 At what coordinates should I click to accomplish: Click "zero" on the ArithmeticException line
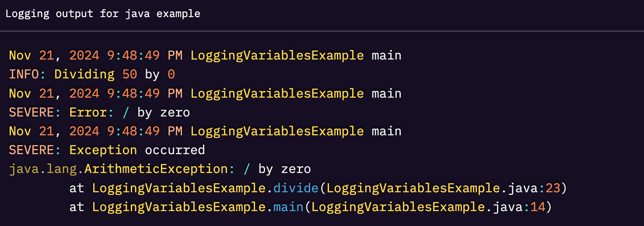pos(296,169)
